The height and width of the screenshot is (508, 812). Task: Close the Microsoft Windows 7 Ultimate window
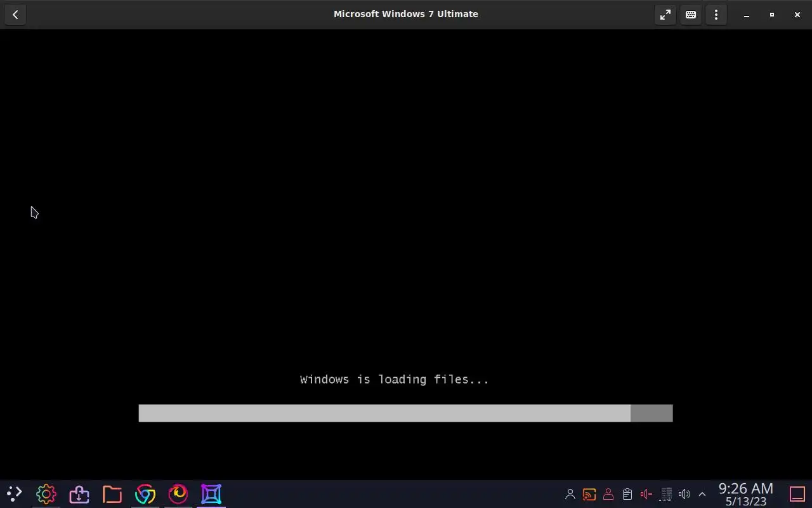pyautogui.click(x=797, y=15)
